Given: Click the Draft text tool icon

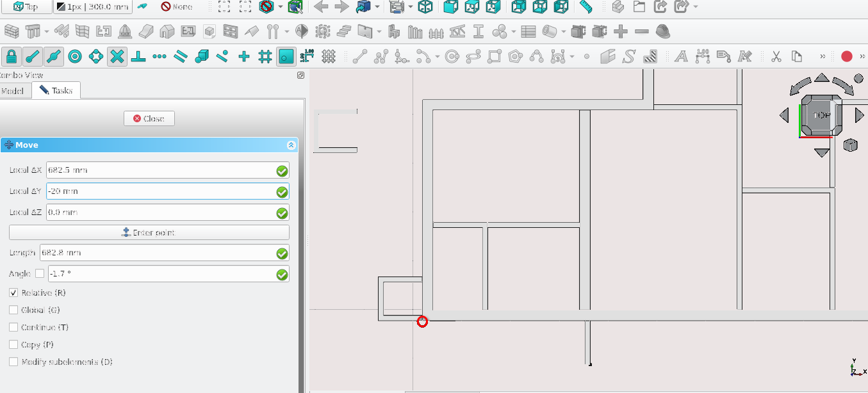Looking at the screenshot, I should [682, 56].
